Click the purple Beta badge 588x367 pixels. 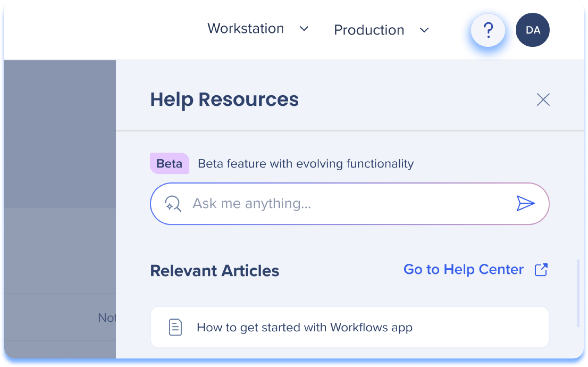[169, 164]
